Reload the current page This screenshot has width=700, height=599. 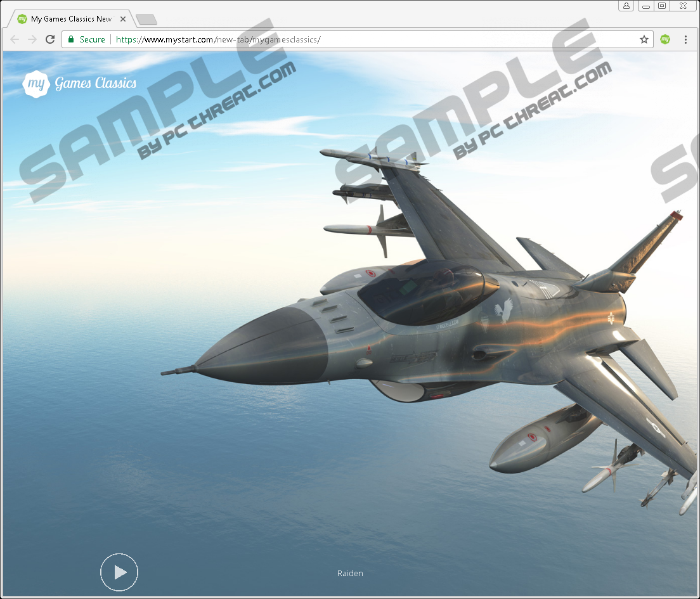[50, 39]
